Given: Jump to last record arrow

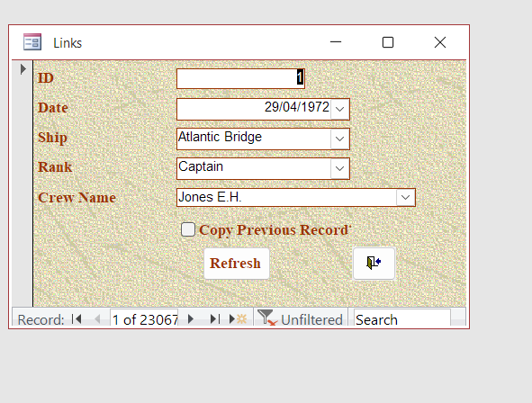Looking at the screenshot, I should (215, 319).
